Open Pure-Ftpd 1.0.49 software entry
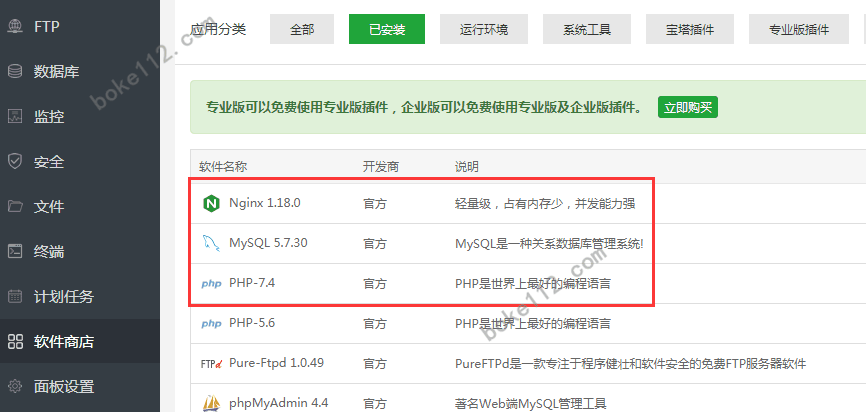866x412 pixels. coord(276,363)
